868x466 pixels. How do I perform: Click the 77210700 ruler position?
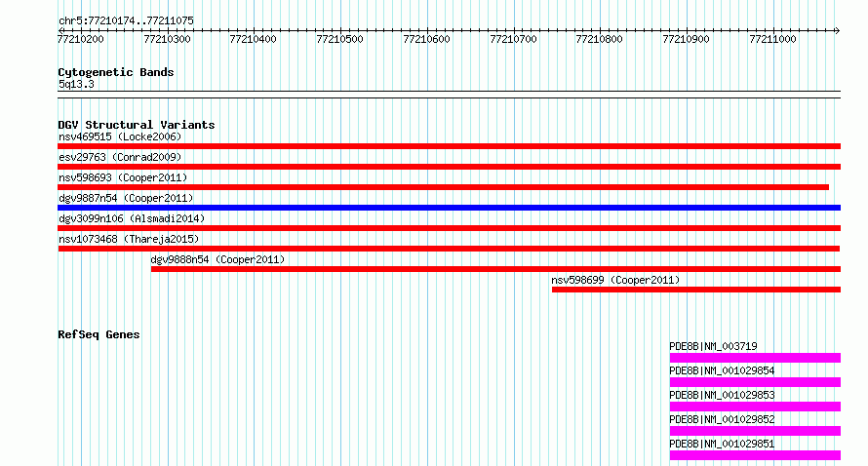click(x=514, y=39)
